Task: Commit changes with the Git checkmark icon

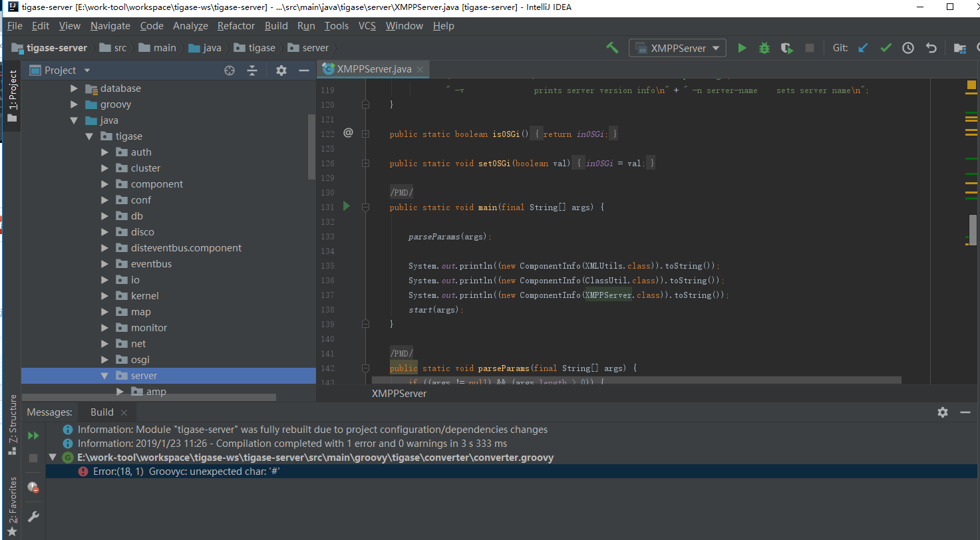Action: pyautogui.click(x=886, y=48)
